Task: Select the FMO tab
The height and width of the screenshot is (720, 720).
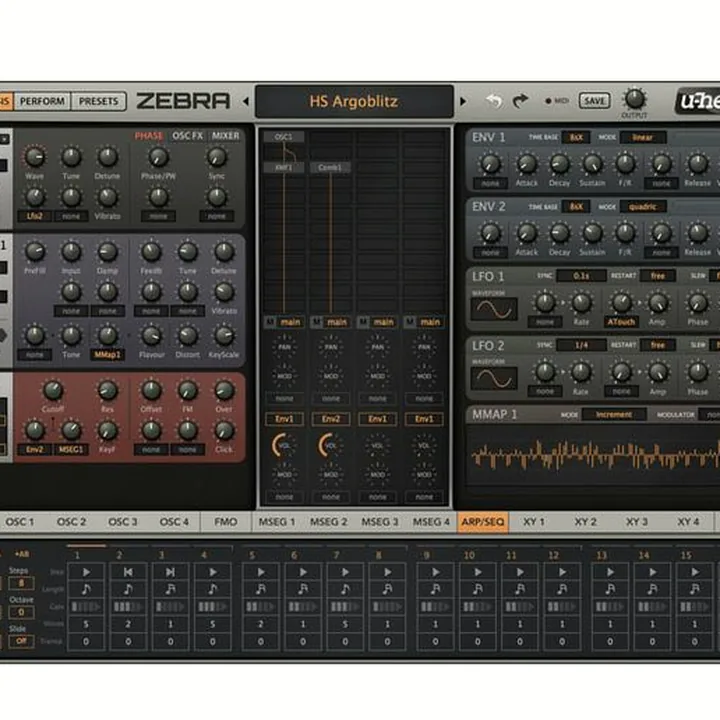Action: [x=225, y=522]
